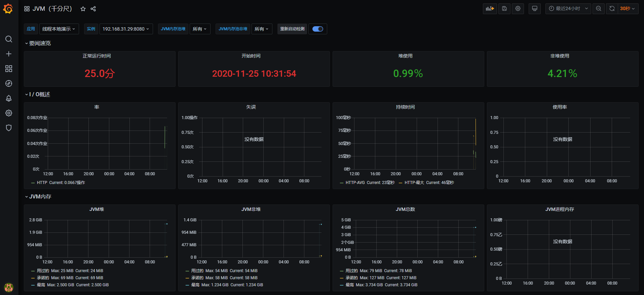This screenshot has height=295, width=644.
Task: Open the 持续时间 panel title menu
Action: (x=406, y=107)
